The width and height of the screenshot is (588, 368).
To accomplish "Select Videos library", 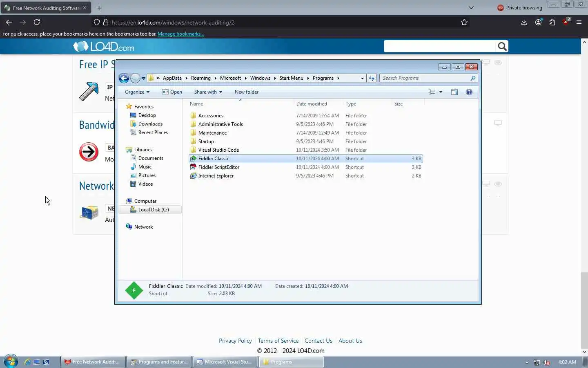I will coord(145,184).
